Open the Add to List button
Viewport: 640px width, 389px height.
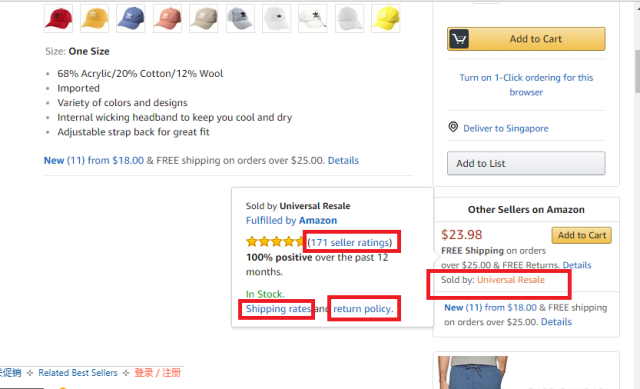click(526, 163)
